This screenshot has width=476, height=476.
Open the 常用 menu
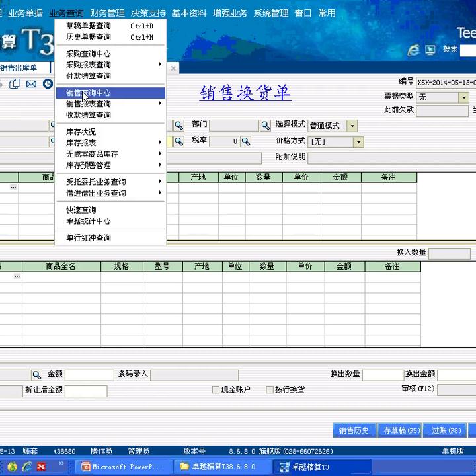click(327, 13)
